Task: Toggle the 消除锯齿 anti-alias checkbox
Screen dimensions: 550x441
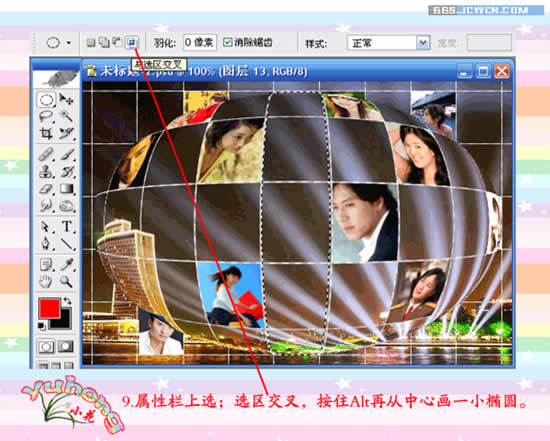Action: tap(228, 43)
